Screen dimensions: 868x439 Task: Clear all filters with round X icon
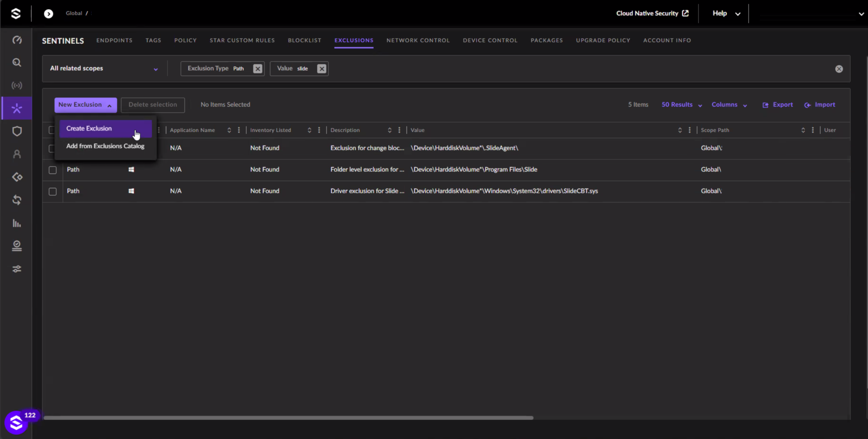[839, 69]
